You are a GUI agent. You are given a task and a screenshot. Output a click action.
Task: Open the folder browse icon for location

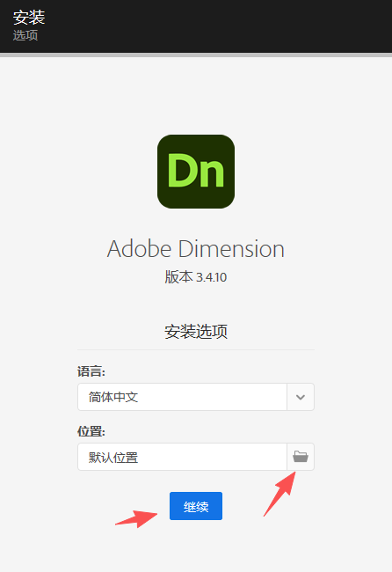click(301, 457)
